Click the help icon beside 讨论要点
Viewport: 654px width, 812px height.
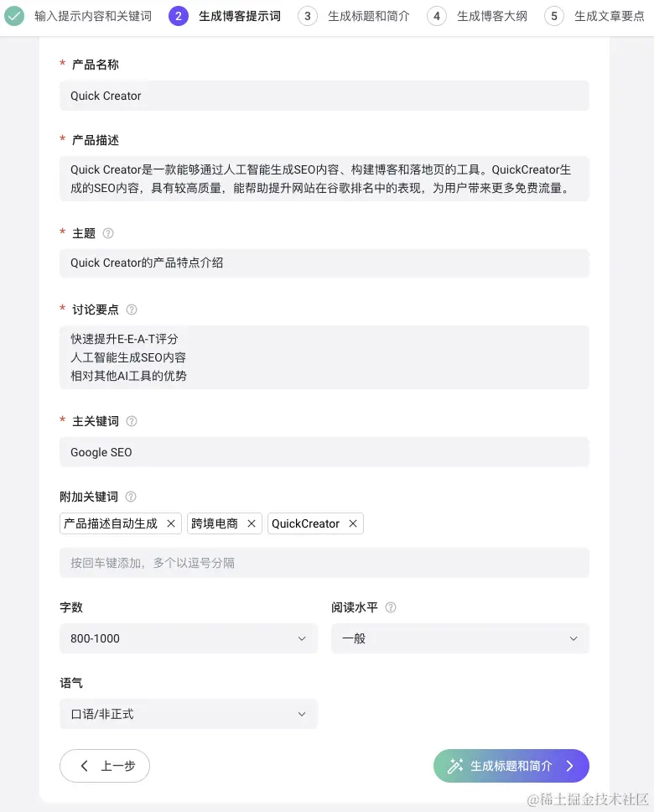132,310
